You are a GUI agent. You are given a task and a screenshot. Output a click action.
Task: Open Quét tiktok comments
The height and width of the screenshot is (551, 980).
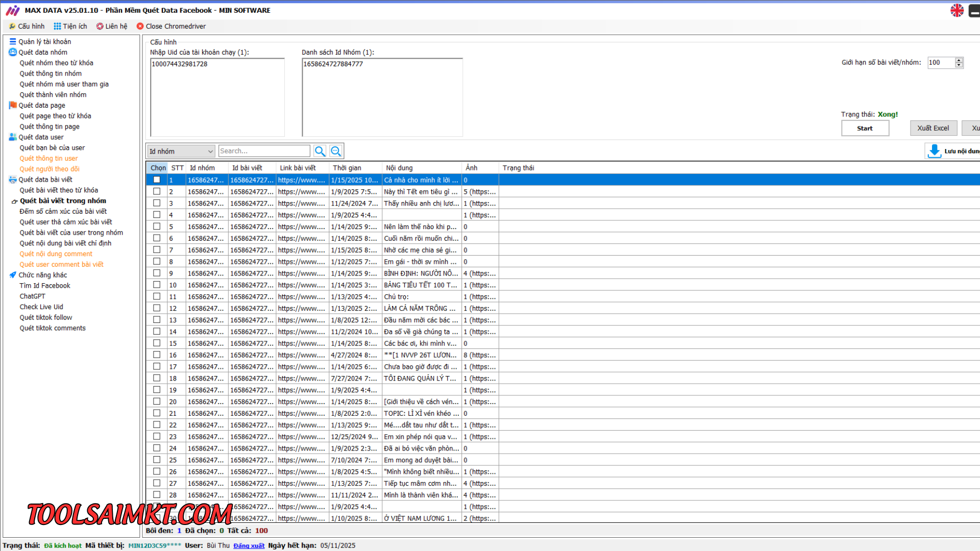point(53,328)
